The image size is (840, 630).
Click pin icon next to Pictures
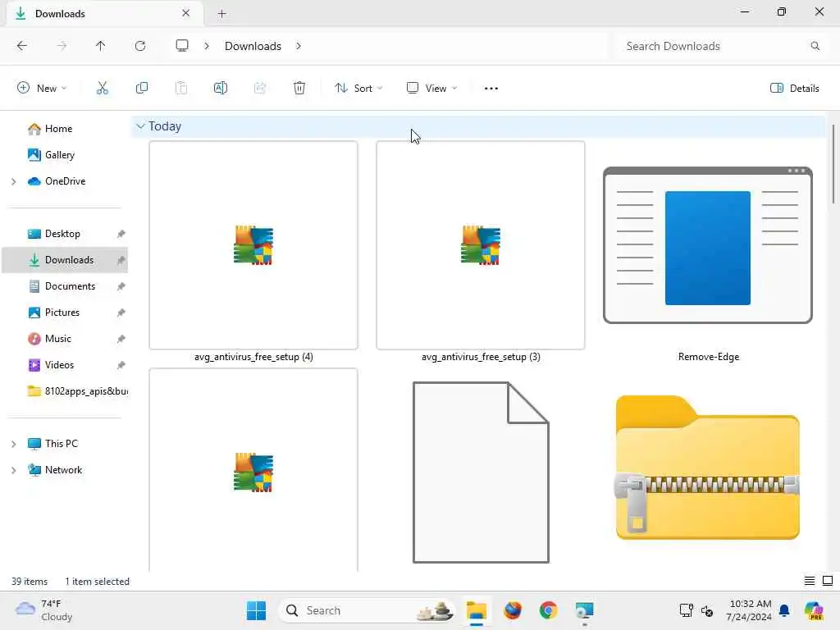click(121, 313)
